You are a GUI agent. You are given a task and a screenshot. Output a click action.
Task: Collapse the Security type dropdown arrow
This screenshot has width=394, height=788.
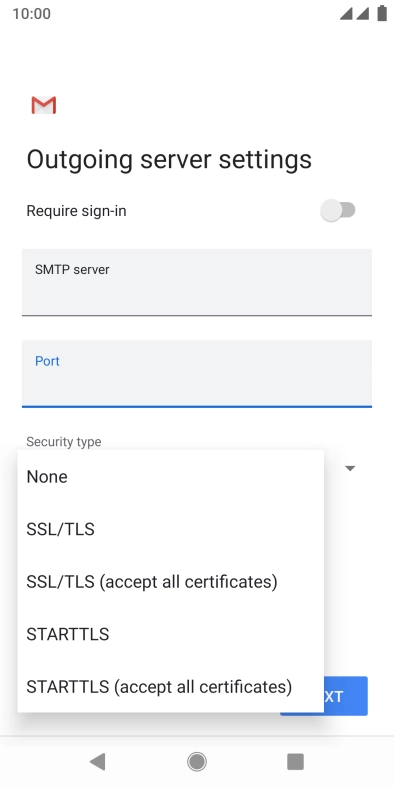coord(350,468)
